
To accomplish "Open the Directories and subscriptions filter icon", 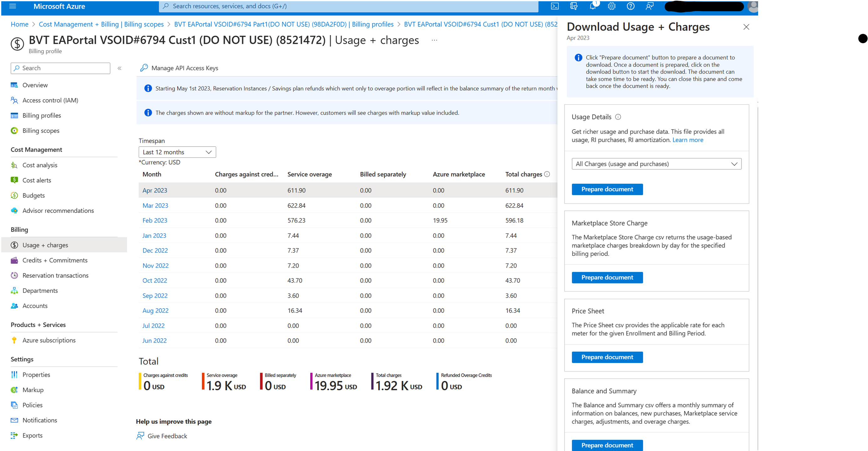I will pos(574,6).
